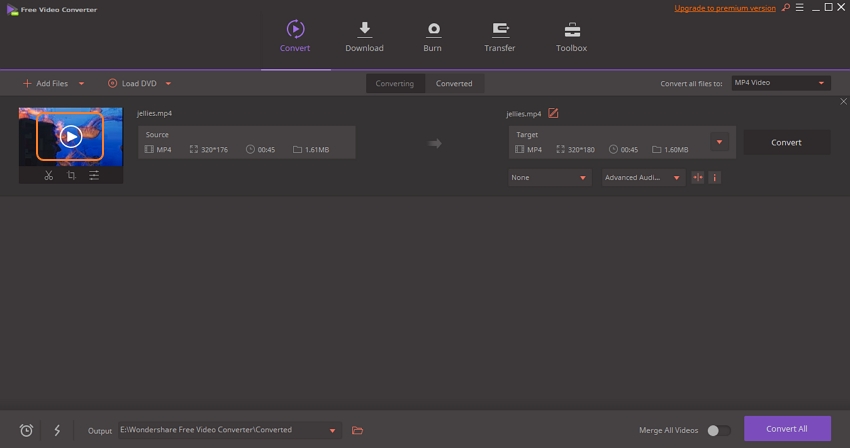Open the effects adjustment sliders icon
850x448 pixels.
pos(94,175)
